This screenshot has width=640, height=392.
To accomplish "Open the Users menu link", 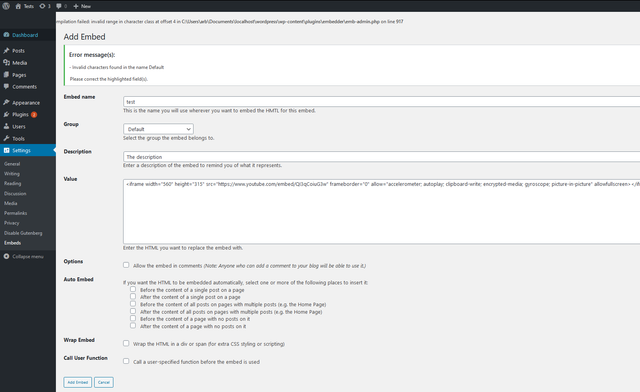I will 19,127.
